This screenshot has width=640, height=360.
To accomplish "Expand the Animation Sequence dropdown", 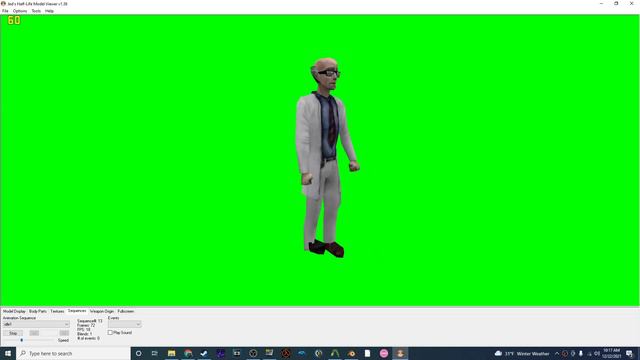I will 36,324.
